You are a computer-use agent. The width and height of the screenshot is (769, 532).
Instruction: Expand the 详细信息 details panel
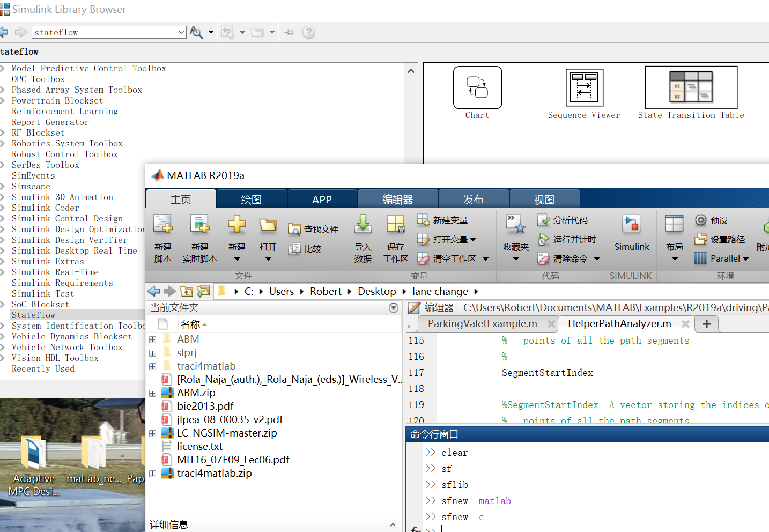point(393,524)
